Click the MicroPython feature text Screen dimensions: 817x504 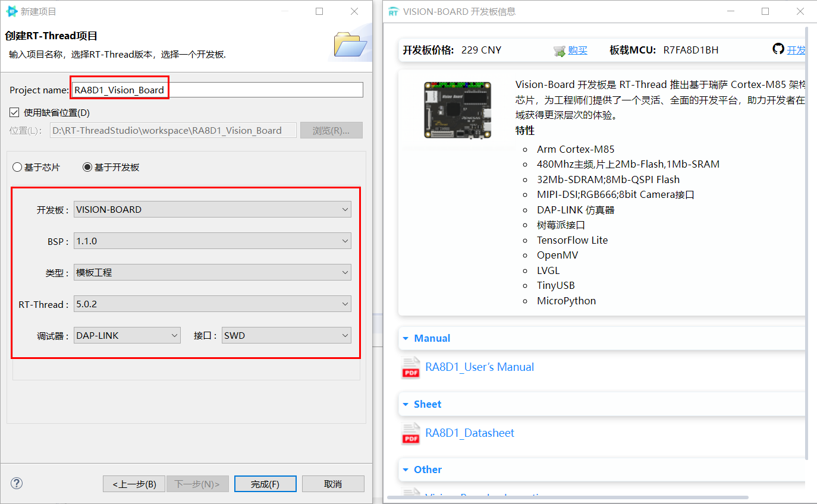pos(566,301)
